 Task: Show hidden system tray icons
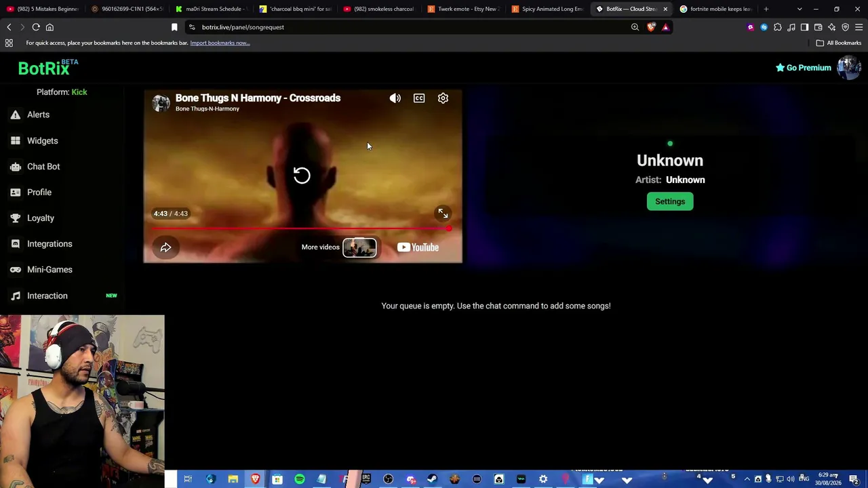tap(747, 479)
